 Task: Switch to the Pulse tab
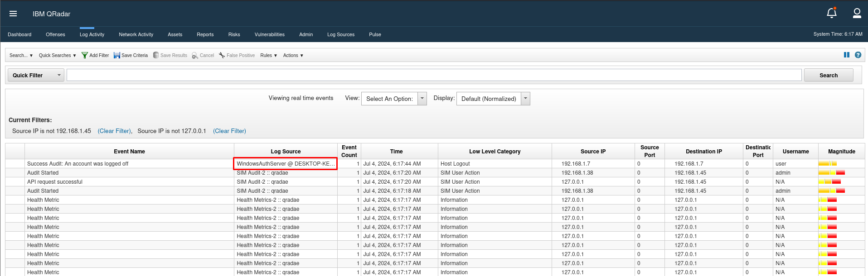375,34
